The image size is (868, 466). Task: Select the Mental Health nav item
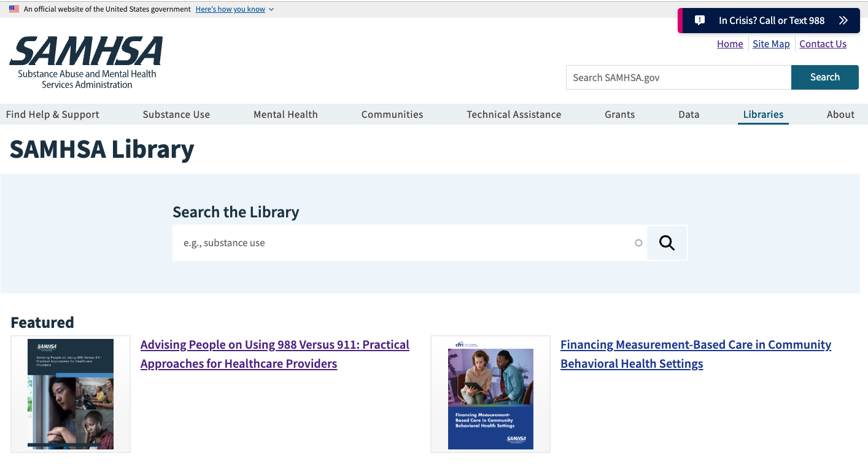[285, 114]
